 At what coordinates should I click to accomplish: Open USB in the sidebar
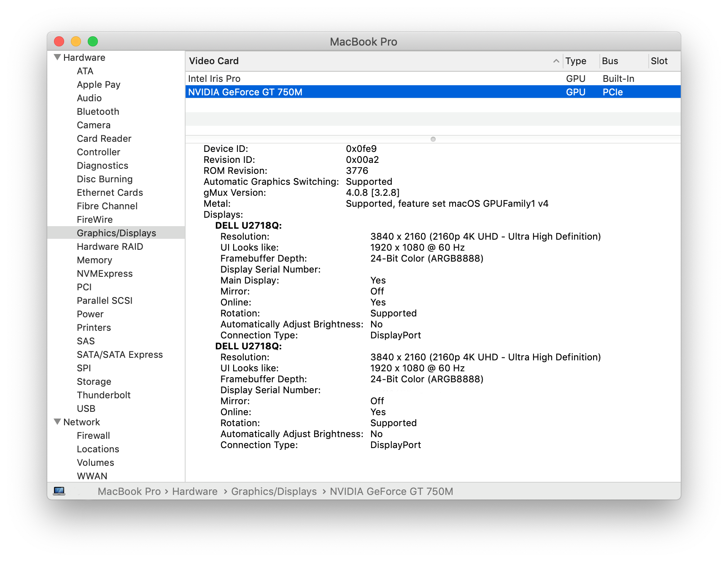click(86, 409)
